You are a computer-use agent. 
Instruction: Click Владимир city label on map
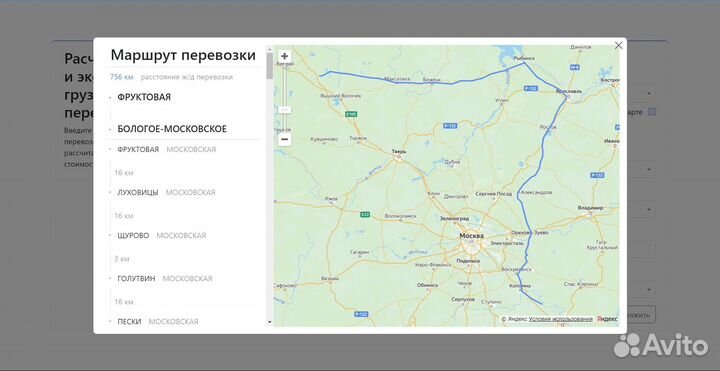pyautogui.click(x=591, y=208)
